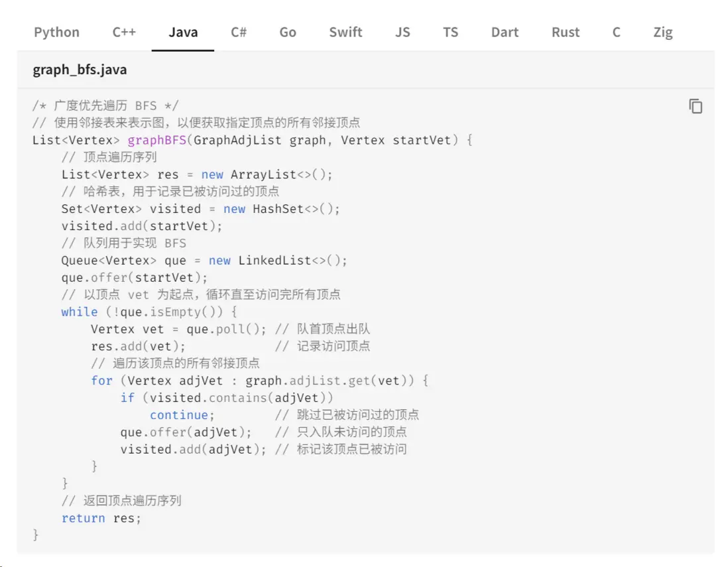728x567 pixels.
Task: Click the for loop keyword
Action: click(x=101, y=380)
